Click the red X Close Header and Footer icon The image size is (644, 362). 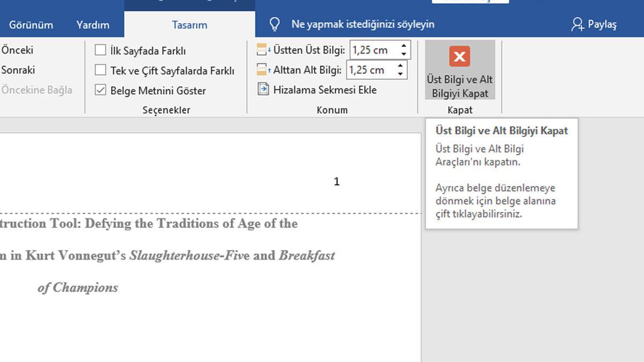[459, 56]
